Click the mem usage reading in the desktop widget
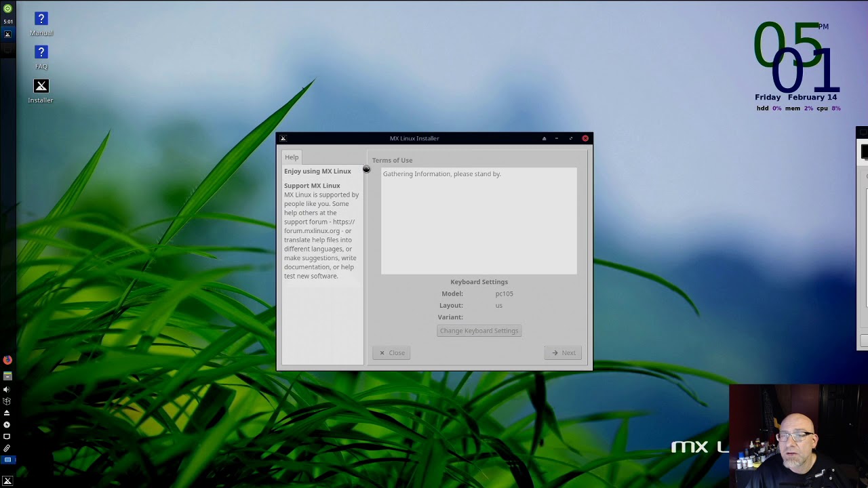 point(799,108)
